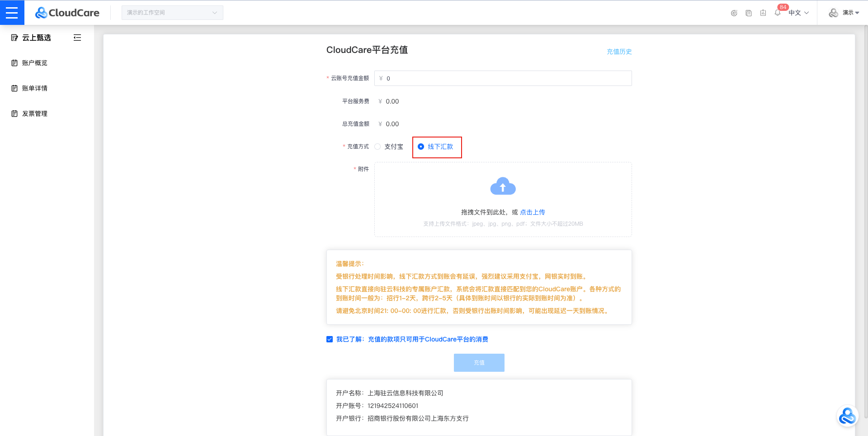The height and width of the screenshot is (436, 868).
Task: Open the documents icon in the header
Action: click(749, 13)
